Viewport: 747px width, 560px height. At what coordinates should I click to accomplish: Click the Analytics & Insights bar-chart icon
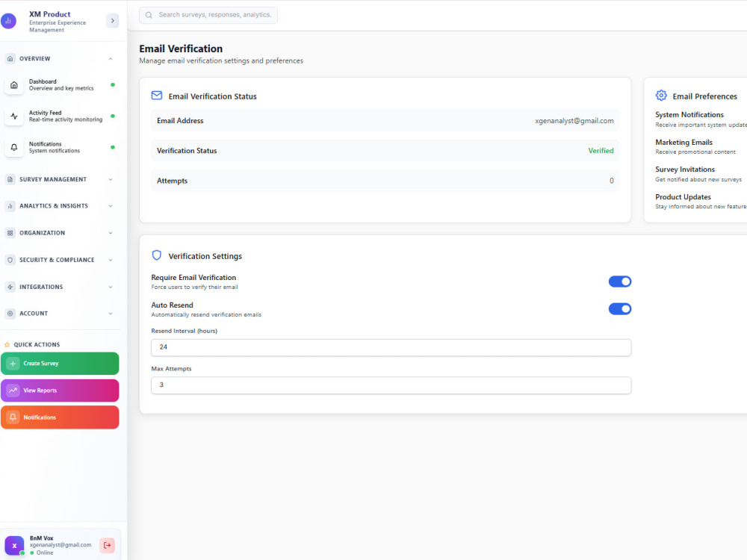tap(10, 206)
